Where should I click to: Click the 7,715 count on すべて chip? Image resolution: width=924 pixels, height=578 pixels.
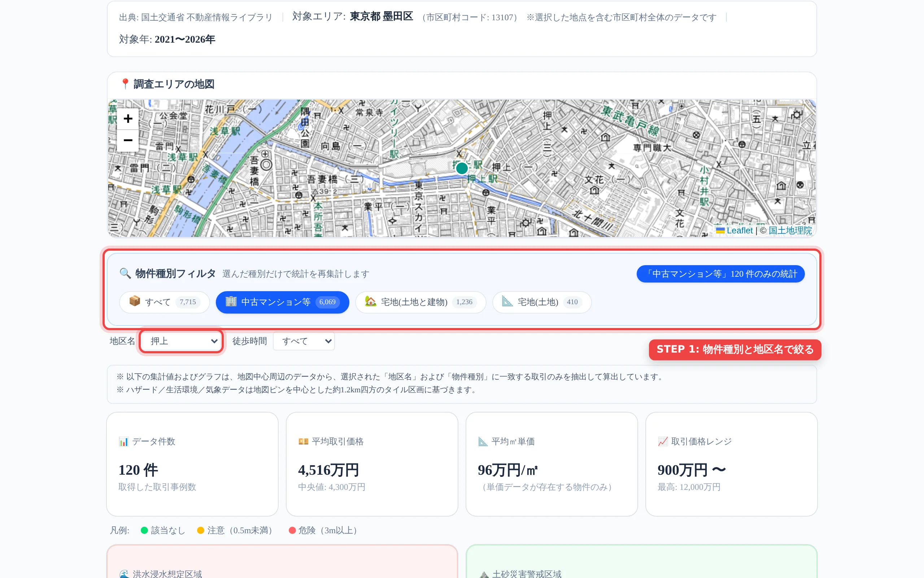tap(188, 302)
